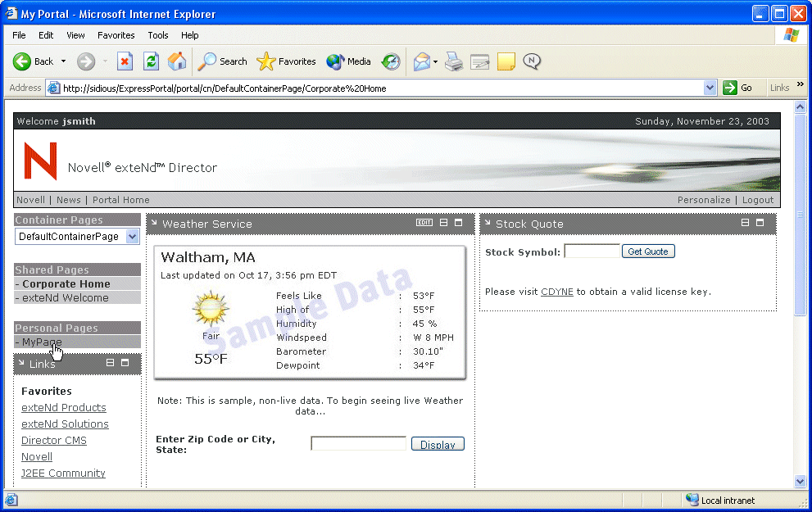
Task: Click the Links portlet title arrow icon
Action: click(21, 363)
